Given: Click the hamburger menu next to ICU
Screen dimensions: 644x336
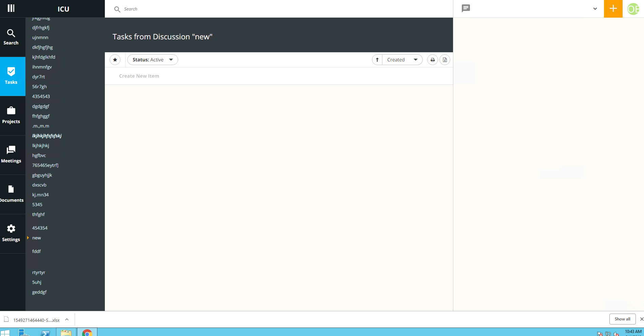Looking at the screenshot, I should [x=11, y=8].
